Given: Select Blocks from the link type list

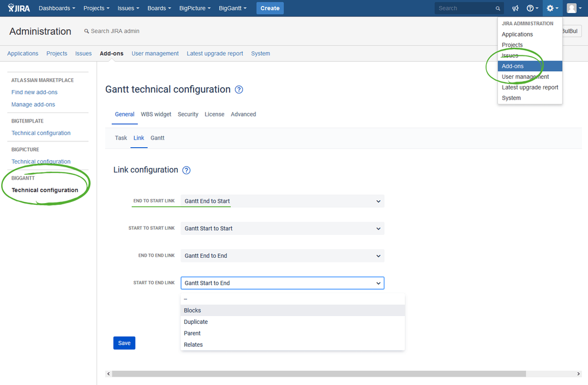Looking at the screenshot, I should pos(293,311).
